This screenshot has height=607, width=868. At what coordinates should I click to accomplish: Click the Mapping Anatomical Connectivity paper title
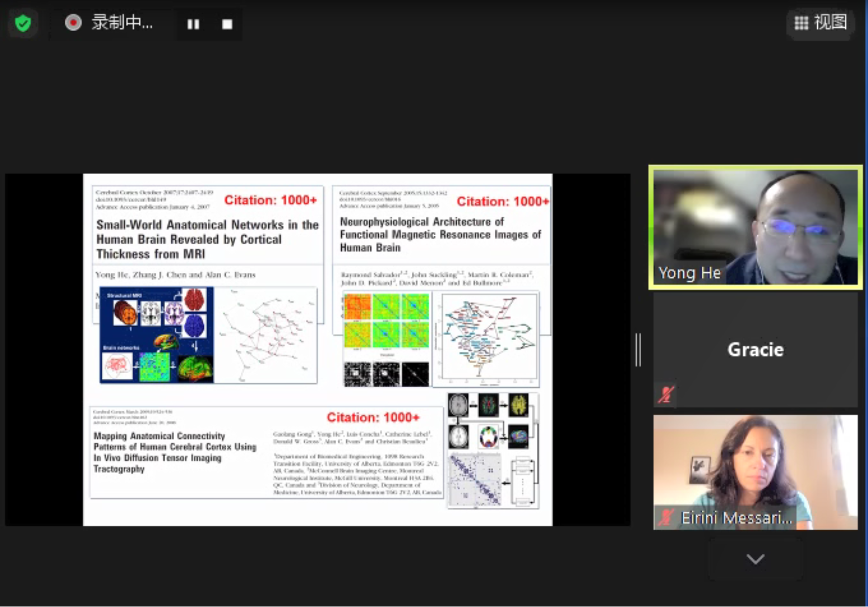(174, 452)
